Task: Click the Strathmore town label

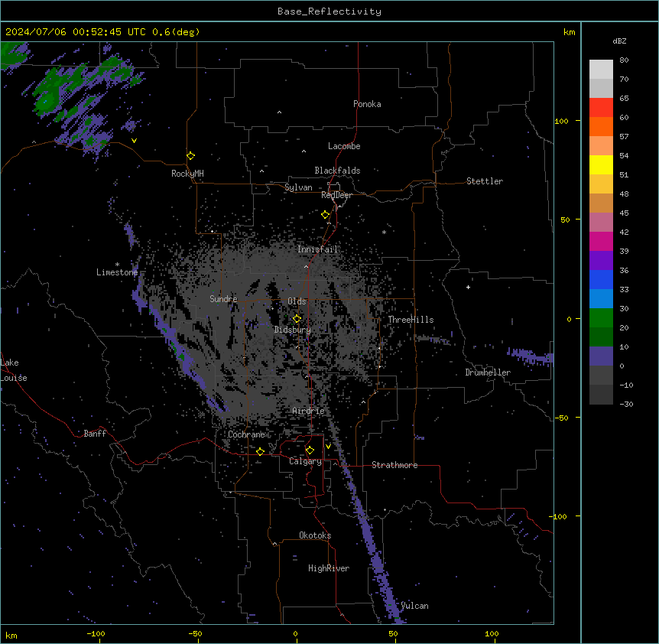Action: 394,465
